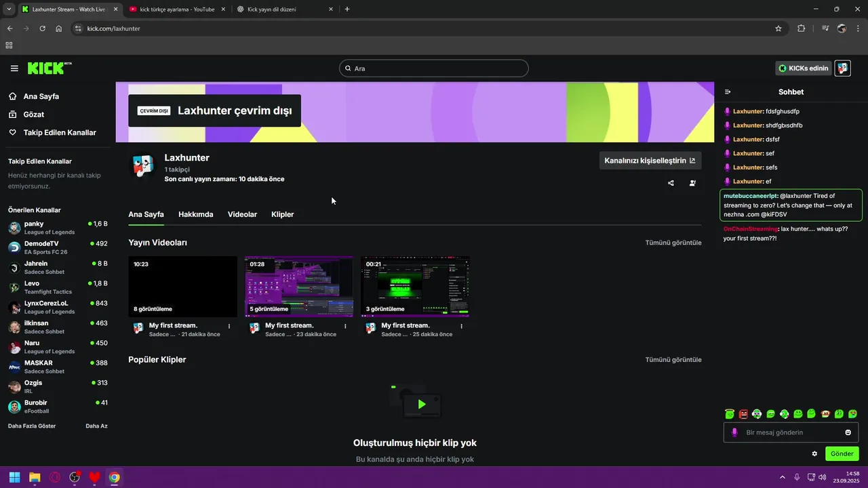Viewport: 868px width, 488px height.
Task: Insert the halo angel emote
Action: click(x=729, y=413)
